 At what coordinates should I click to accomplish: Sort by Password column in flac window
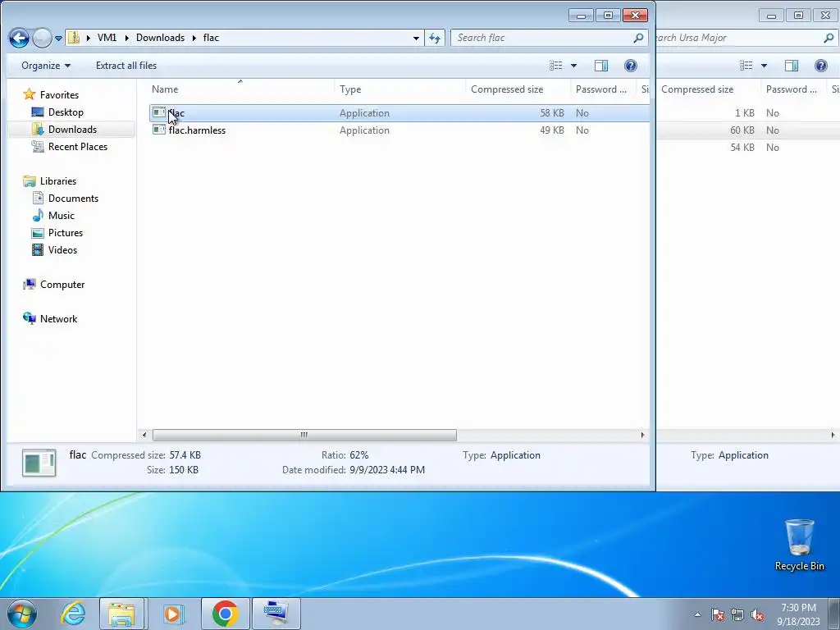coord(601,89)
